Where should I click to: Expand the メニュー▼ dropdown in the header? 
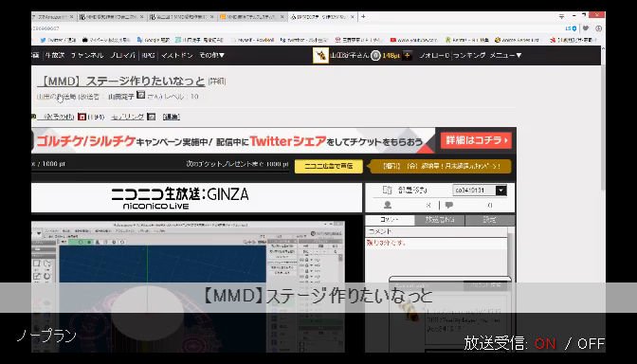point(505,55)
